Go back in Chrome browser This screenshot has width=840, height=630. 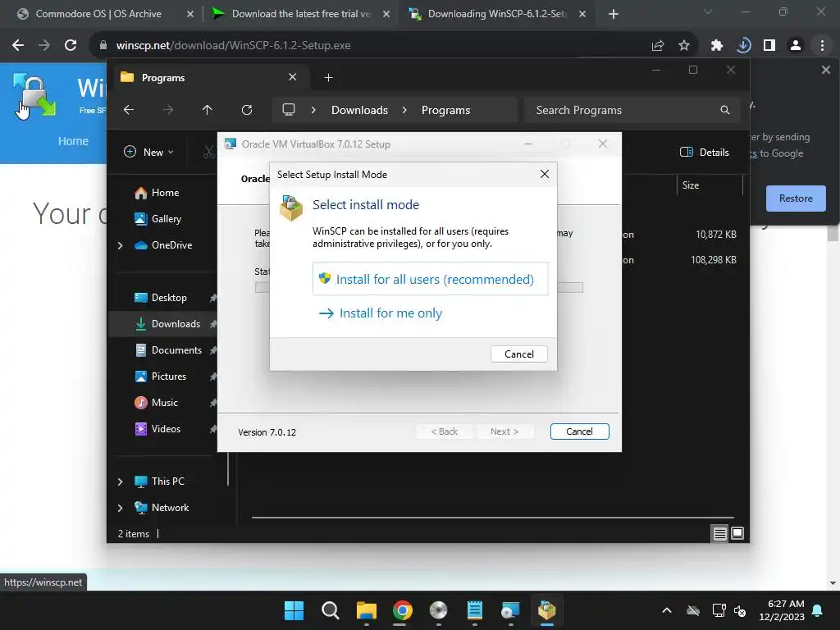(x=18, y=46)
